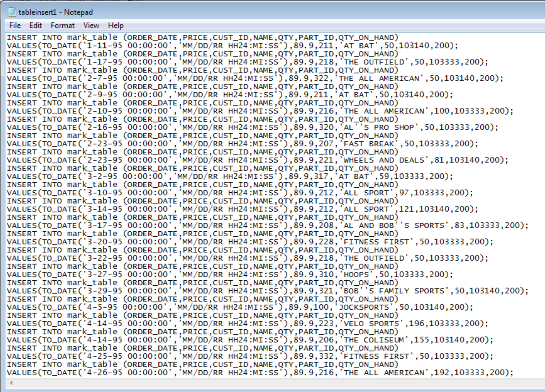This screenshot has height=392, width=545.
Task: Click the text 'THE COLISEUM'
Action: (x=374, y=340)
